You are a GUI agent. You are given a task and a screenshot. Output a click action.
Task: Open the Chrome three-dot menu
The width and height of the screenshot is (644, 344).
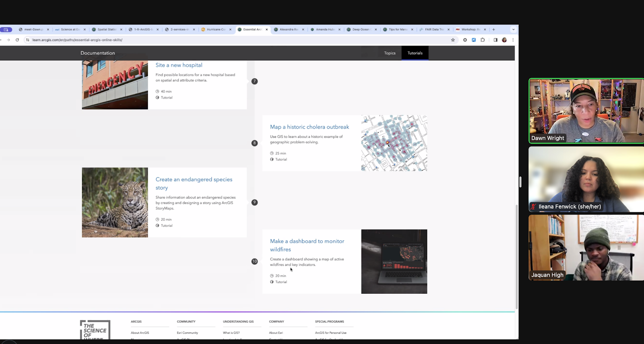click(x=513, y=40)
